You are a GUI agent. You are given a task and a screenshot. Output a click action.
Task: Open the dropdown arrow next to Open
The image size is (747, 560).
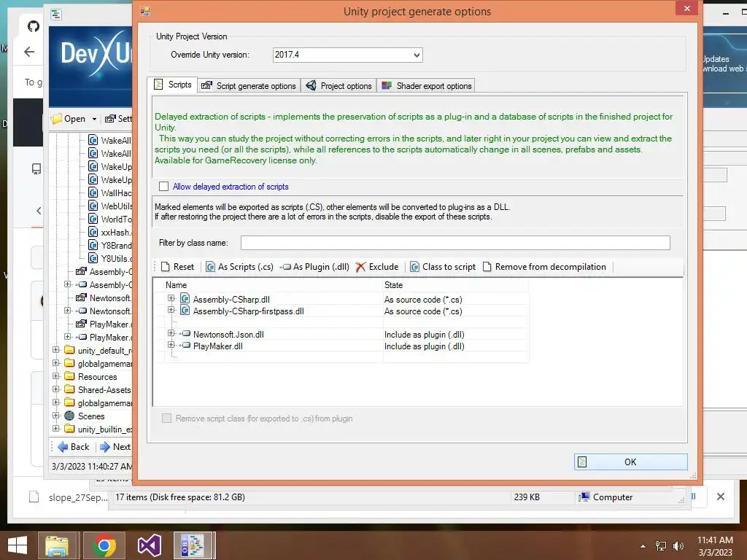tap(94, 119)
